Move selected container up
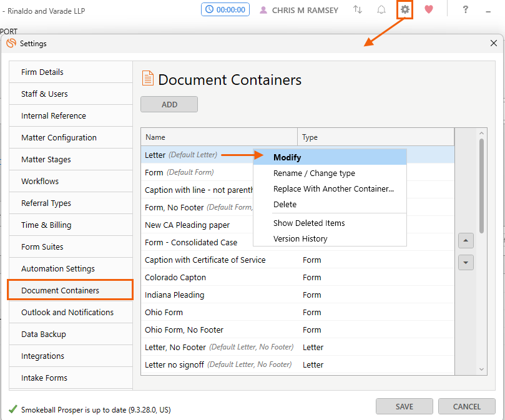 coord(466,241)
